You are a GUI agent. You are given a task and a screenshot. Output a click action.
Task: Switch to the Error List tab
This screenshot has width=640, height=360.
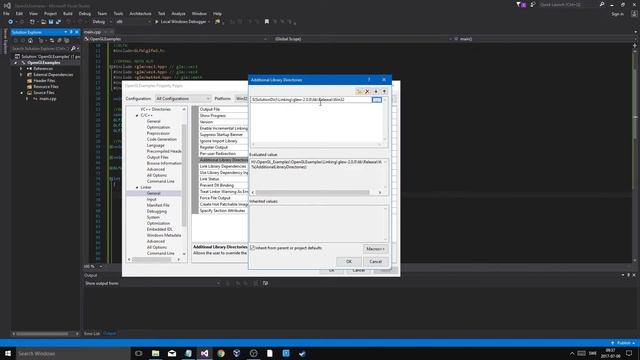click(x=91, y=333)
